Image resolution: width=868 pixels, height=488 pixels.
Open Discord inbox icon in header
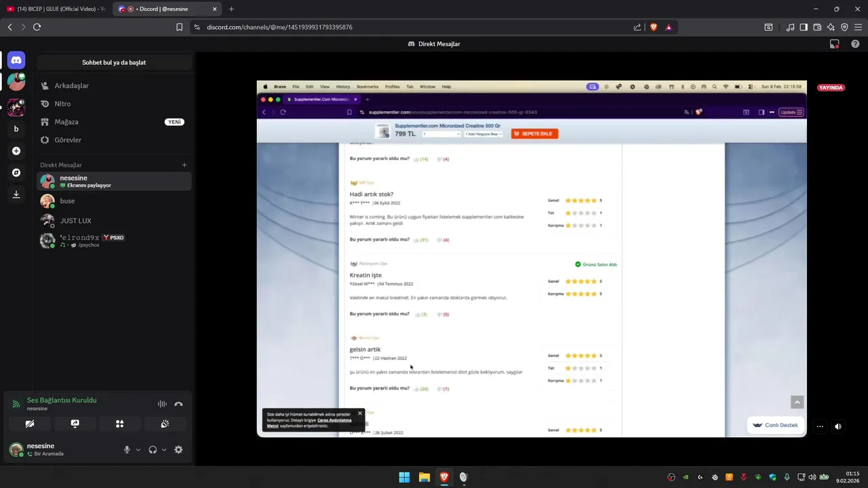tap(835, 44)
